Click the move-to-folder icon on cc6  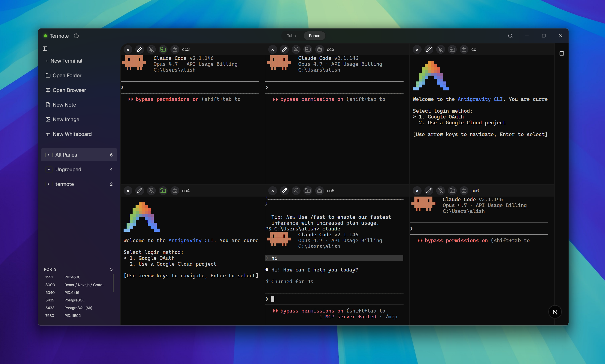[452, 191]
